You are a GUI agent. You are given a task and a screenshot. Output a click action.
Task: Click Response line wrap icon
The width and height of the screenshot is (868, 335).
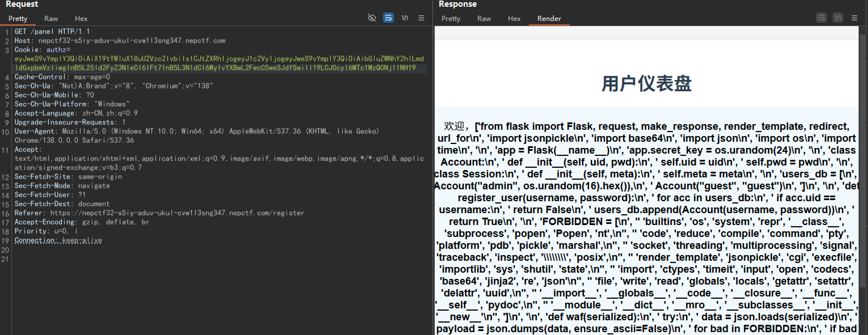pos(821,18)
